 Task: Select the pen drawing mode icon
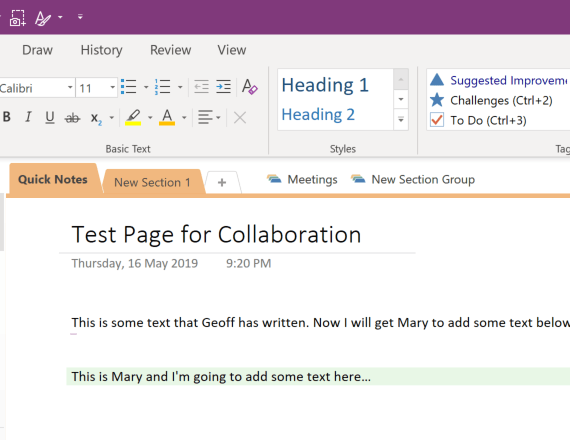43,18
